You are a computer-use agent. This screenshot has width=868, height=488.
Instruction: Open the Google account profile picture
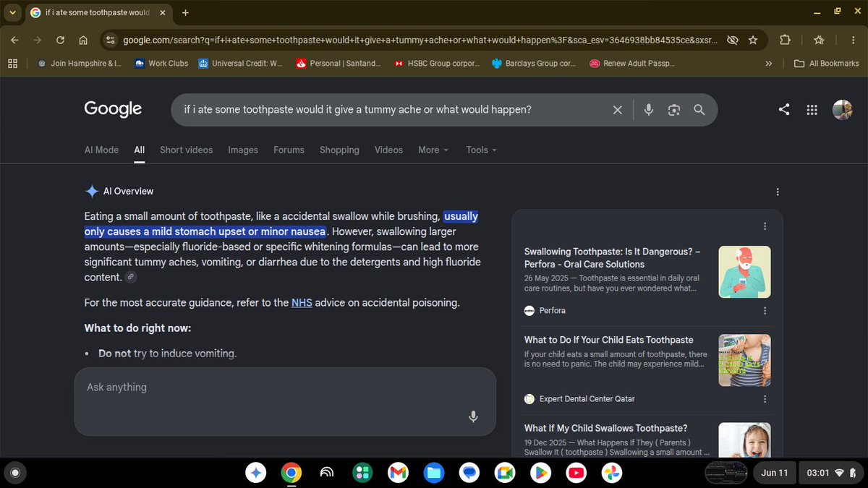coord(842,110)
